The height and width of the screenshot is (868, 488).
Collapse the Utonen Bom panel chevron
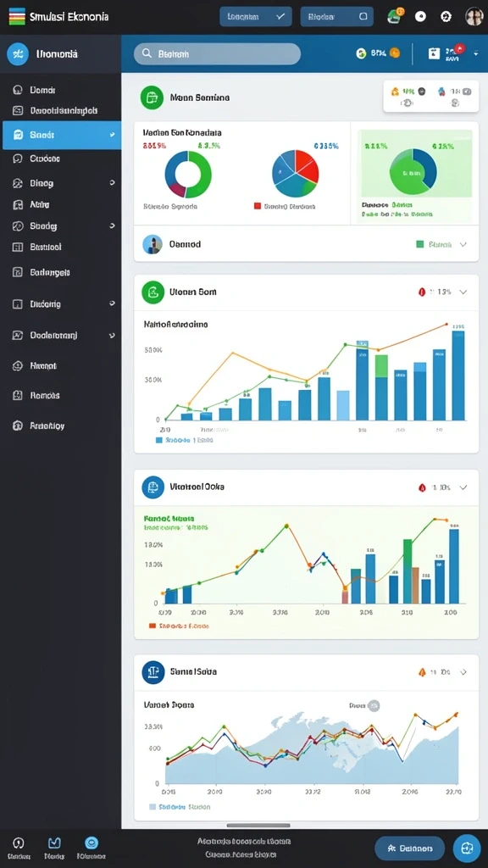tap(463, 292)
